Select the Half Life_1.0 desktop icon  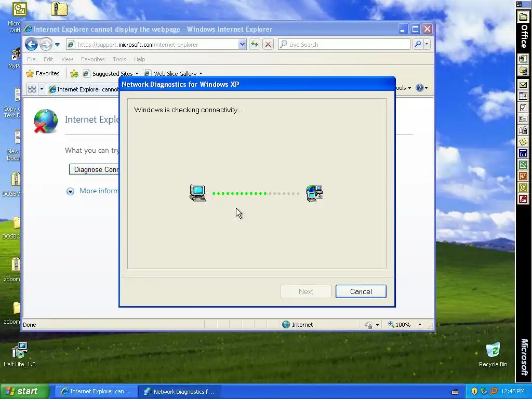(x=19, y=354)
